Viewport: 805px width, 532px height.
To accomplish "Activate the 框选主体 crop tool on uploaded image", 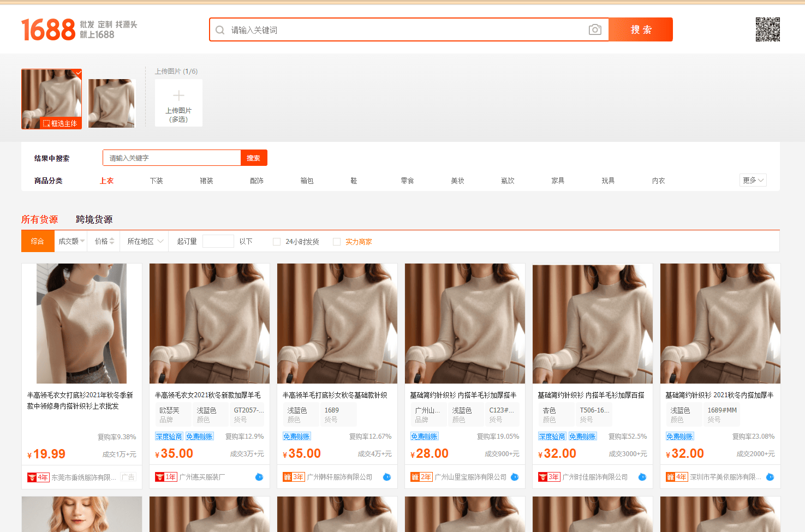I will tap(60, 123).
